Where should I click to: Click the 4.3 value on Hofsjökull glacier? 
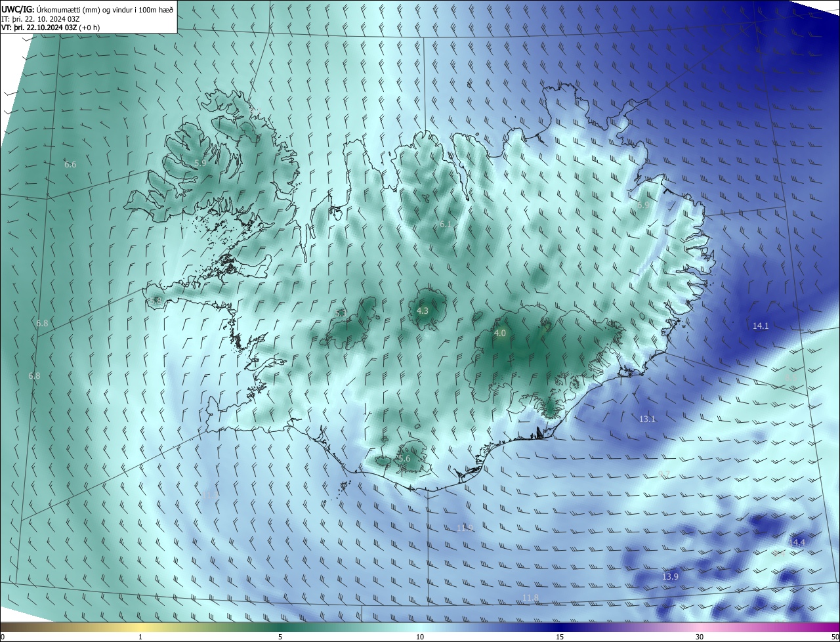pyautogui.click(x=423, y=310)
